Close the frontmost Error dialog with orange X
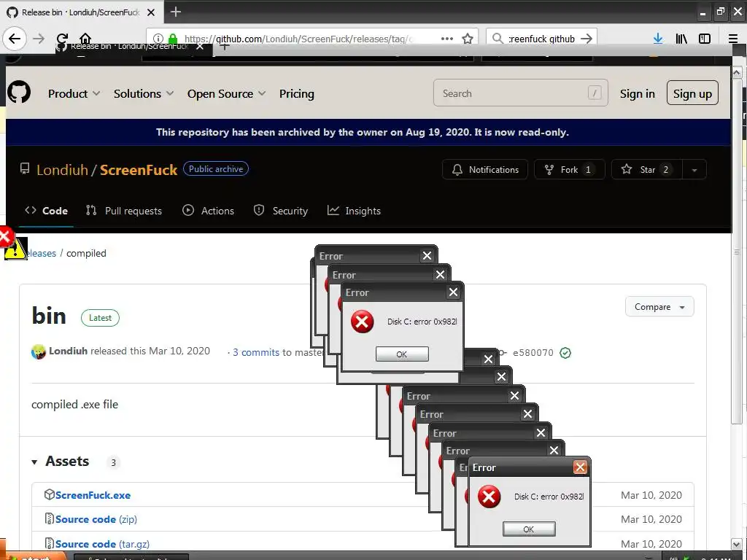The height and width of the screenshot is (560, 747). point(580,467)
